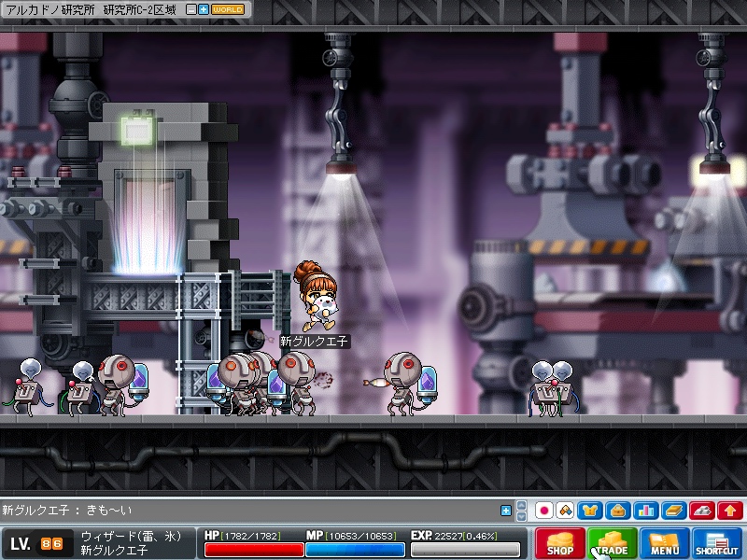Click the EXP value 22527[0.46%]

tap(466, 536)
